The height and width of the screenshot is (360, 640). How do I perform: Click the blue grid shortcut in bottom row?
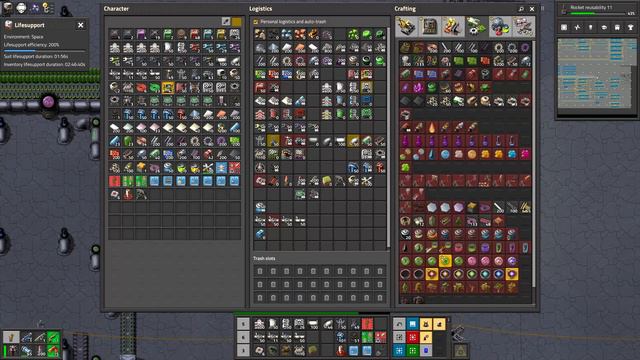(399, 351)
